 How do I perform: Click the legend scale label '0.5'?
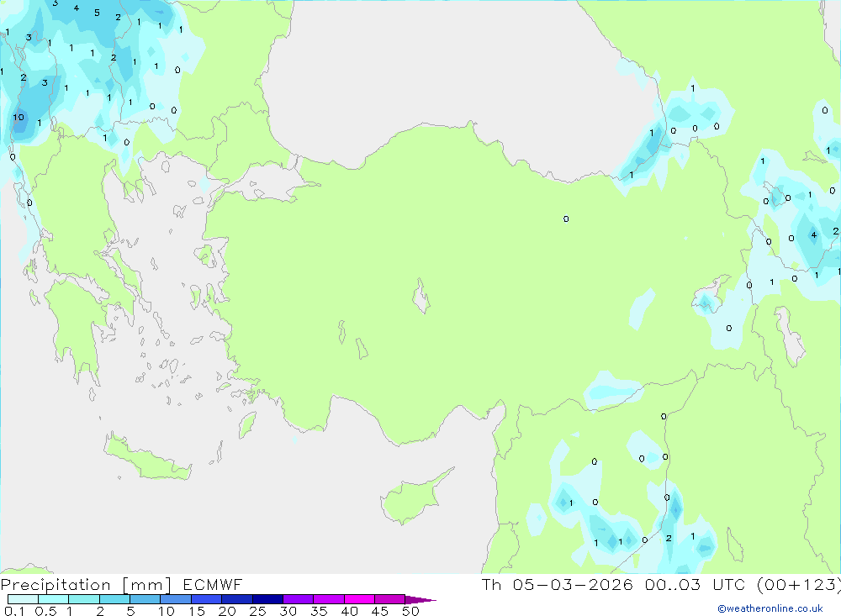[45, 611]
